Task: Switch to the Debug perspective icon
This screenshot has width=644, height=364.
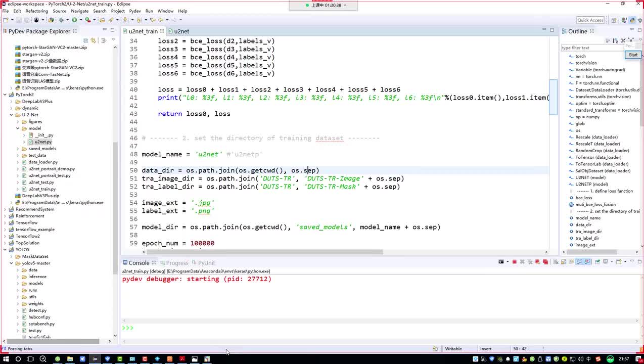Action: (x=640, y=20)
